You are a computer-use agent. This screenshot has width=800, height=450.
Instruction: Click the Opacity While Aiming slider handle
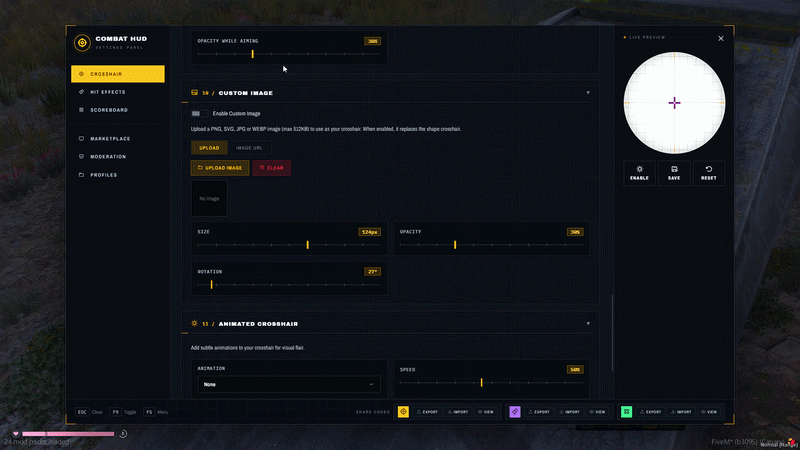click(253, 54)
